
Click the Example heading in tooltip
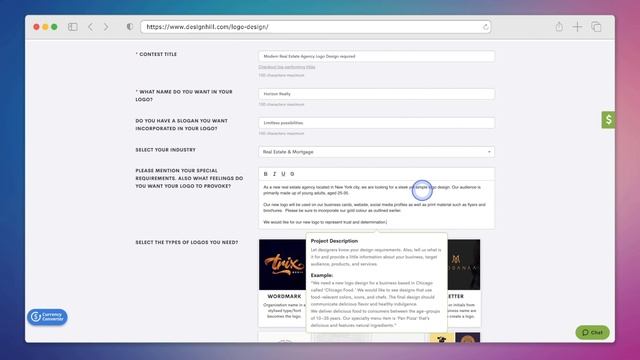pyautogui.click(x=322, y=276)
